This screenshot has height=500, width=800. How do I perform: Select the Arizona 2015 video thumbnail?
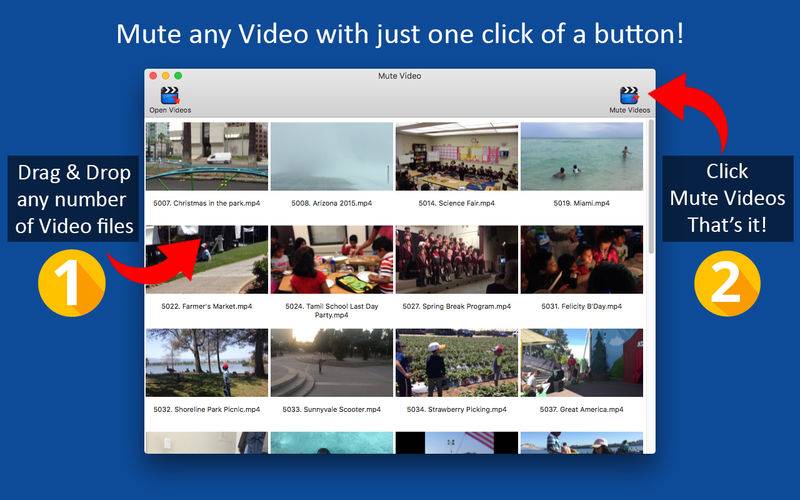point(332,156)
